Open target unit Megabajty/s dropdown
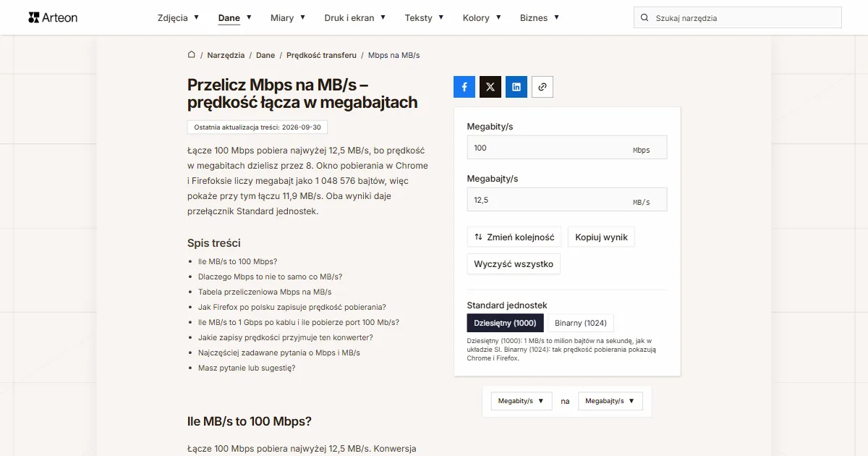The width and height of the screenshot is (868, 456). pyautogui.click(x=610, y=401)
